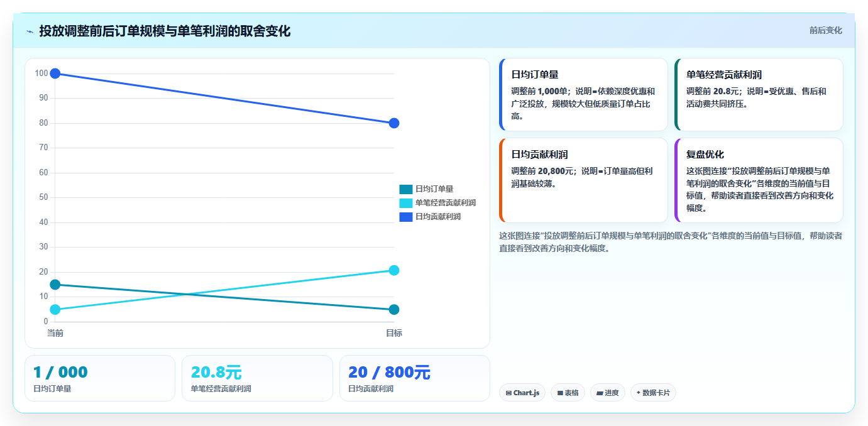Click the 当前 x-axis label

tap(55, 333)
